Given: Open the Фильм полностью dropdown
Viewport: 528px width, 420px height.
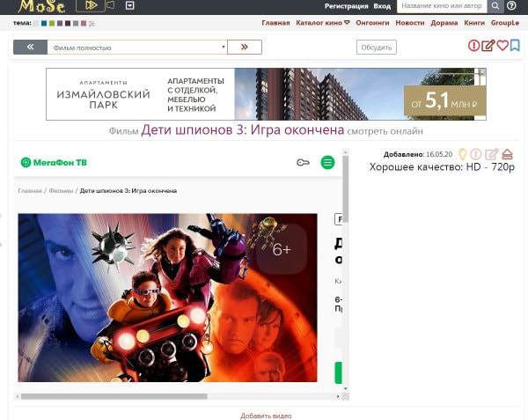Looking at the screenshot, I should (137, 48).
